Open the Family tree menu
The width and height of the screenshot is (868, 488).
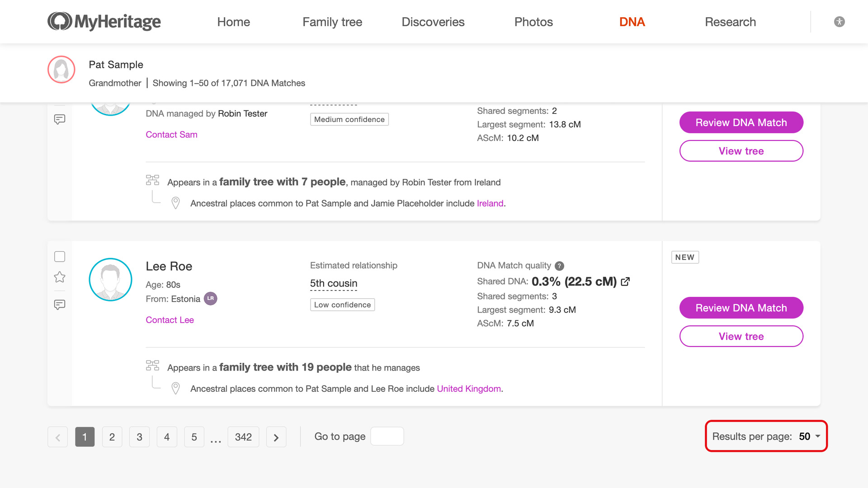[x=332, y=22]
